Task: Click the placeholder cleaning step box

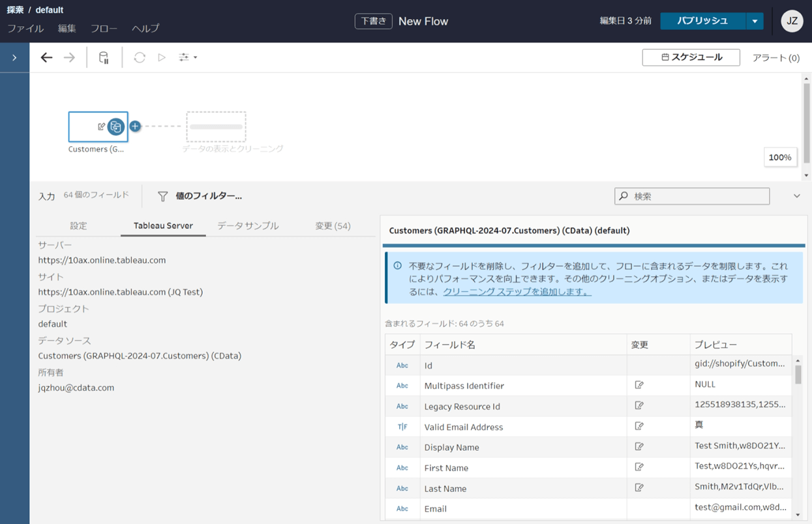Action: pos(216,127)
